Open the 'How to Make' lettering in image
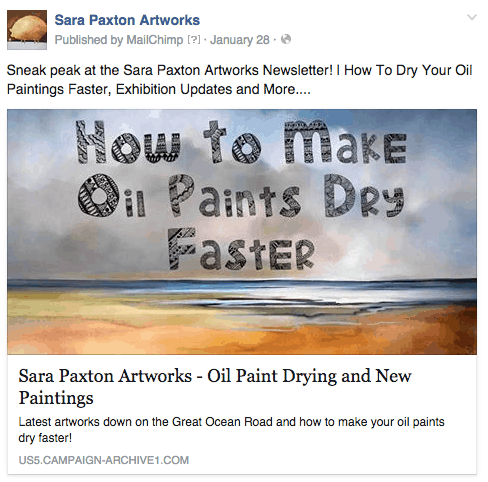488x482 pixels. click(x=241, y=142)
